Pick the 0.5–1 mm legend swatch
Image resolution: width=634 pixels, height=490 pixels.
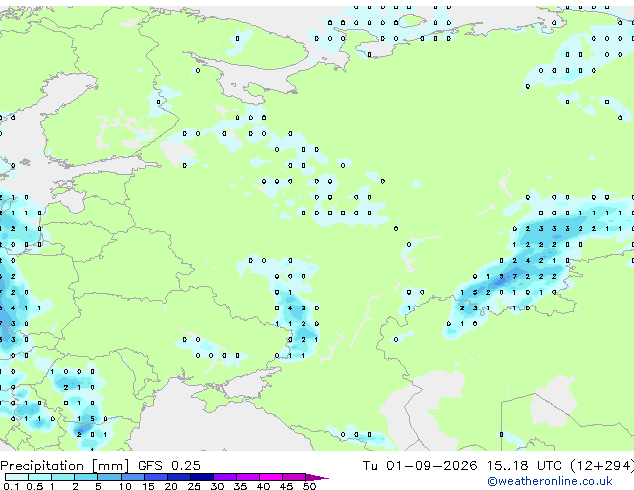40,477
